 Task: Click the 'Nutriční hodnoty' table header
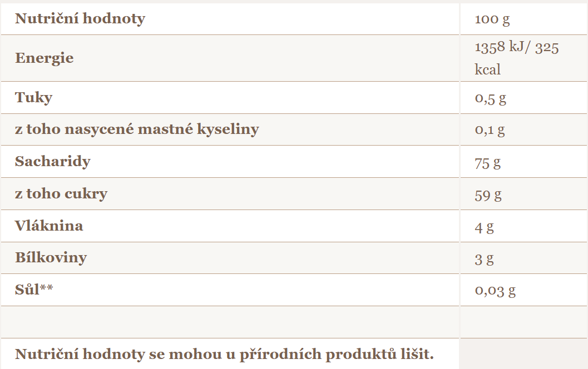point(80,18)
